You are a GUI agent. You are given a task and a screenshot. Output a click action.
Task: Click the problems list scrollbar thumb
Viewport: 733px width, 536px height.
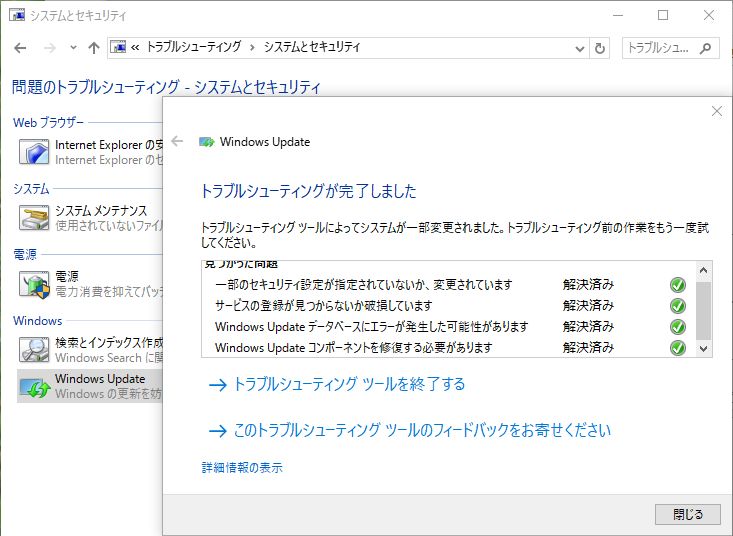point(704,311)
